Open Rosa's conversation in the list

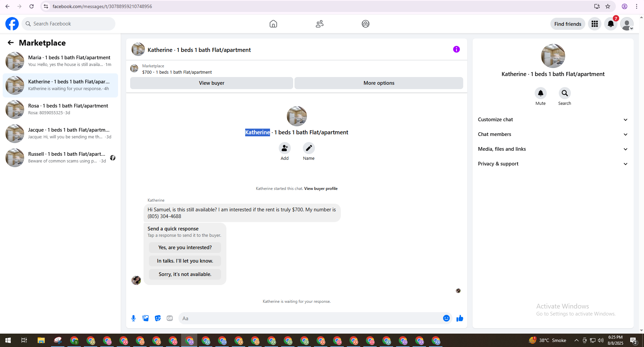click(60, 110)
